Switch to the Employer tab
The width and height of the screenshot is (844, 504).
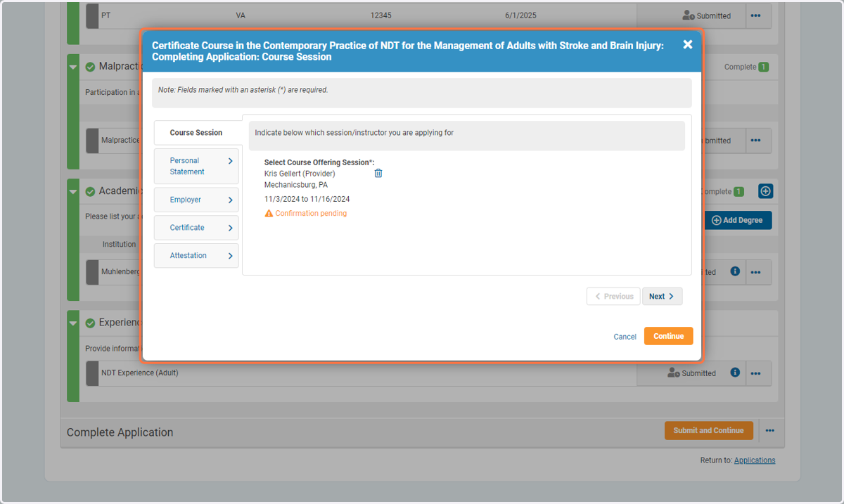point(196,200)
